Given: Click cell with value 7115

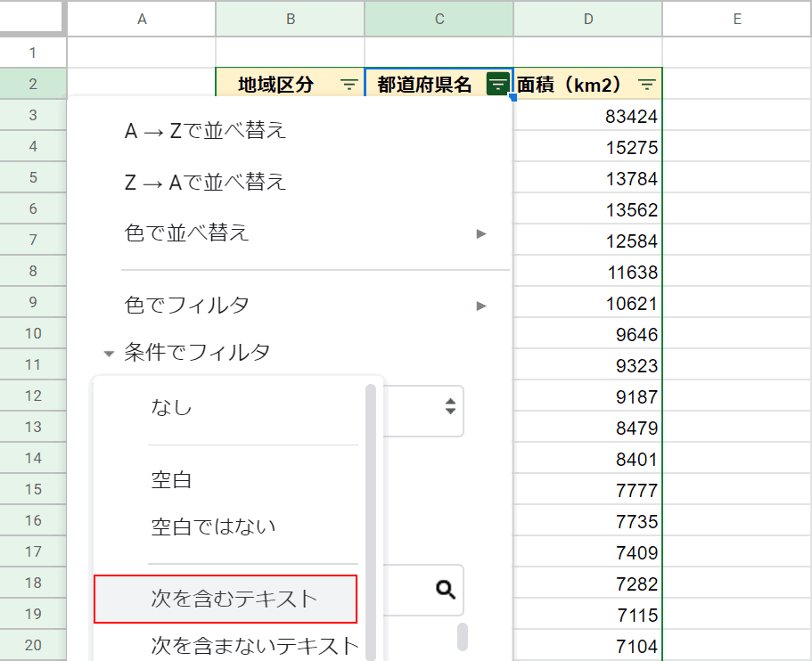Looking at the screenshot, I should click(588, 614).
